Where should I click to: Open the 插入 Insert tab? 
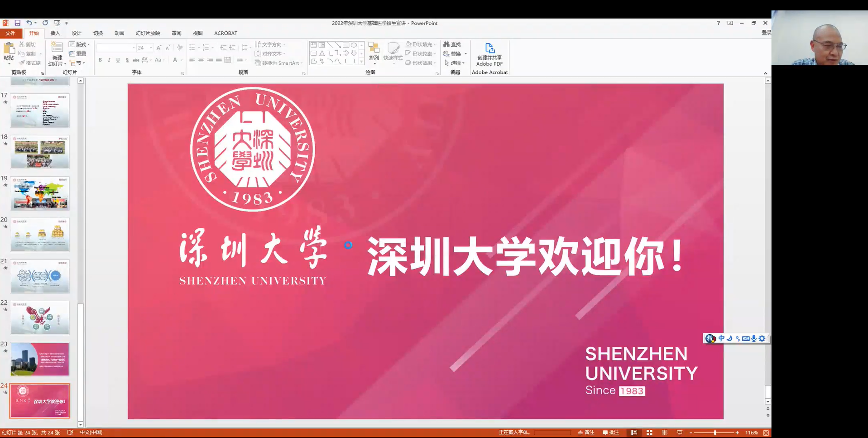tap(55, 33)
